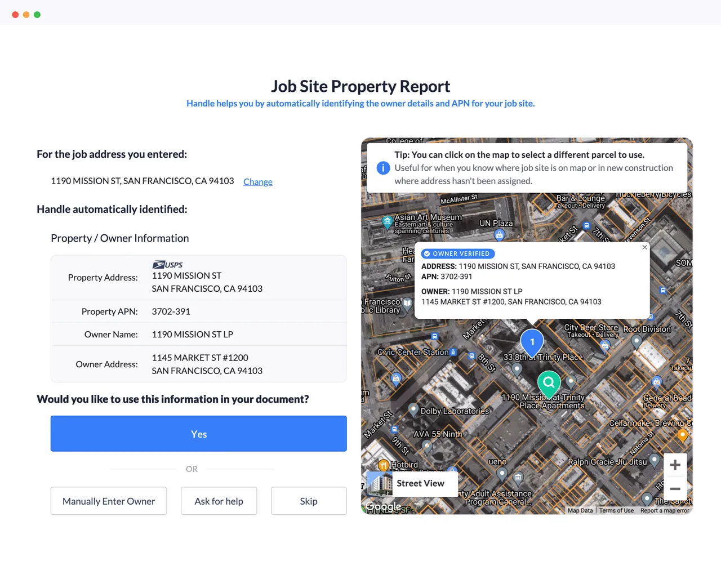Click the macOS red close window button
The image size is (721, 588).
point(15,15)
